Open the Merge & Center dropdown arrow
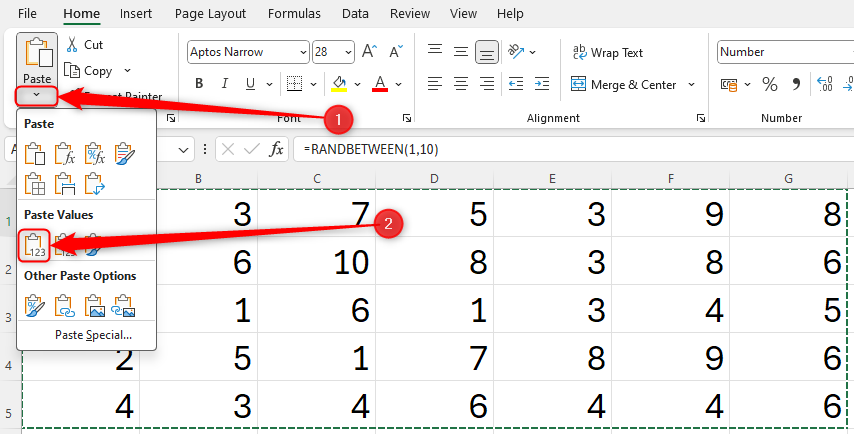 692,84
